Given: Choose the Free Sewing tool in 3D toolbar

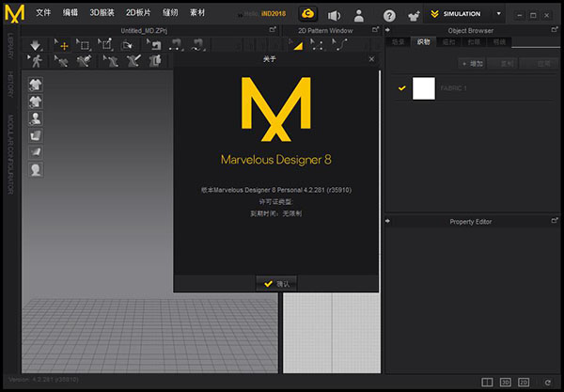Looking at the screenshot, I should click(198, 45).
